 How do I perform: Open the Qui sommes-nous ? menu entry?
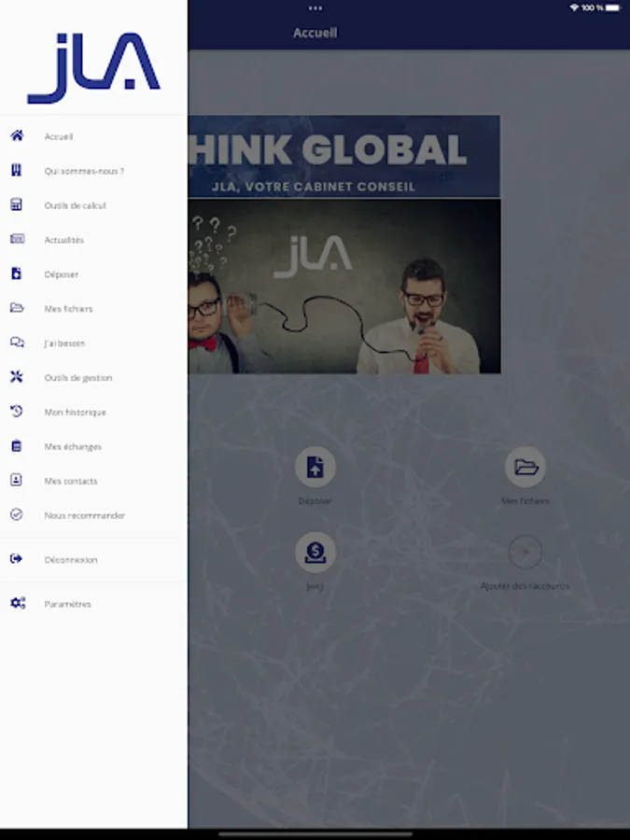pyautogui.click(x=84, y=171)
